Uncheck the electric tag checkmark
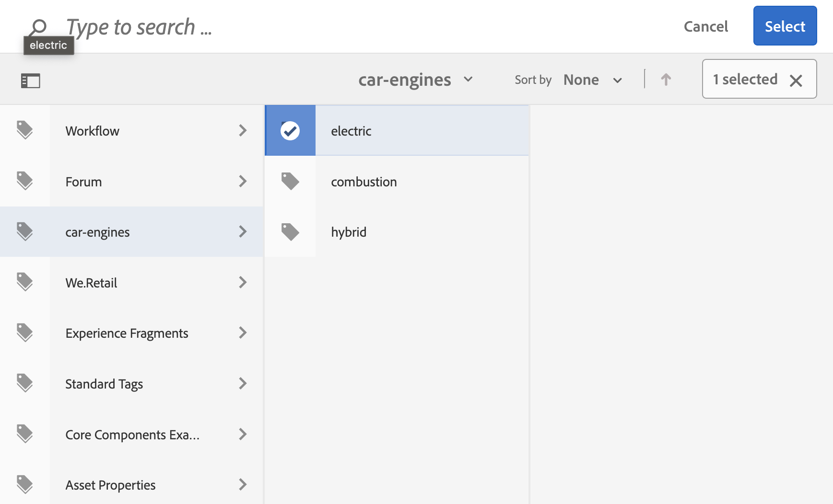833x504 pixels. coord(290,130)
